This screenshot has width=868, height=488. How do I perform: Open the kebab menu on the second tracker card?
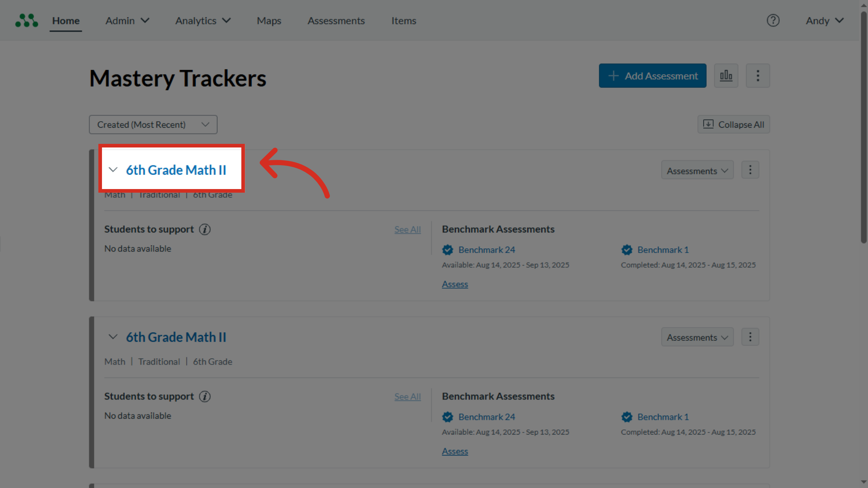pos(750,337)
